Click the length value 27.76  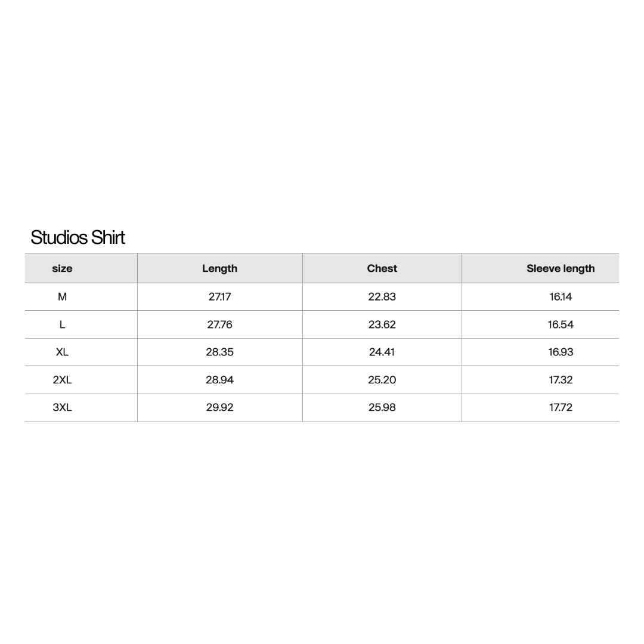pyautogui.click(x=219, y=324)
